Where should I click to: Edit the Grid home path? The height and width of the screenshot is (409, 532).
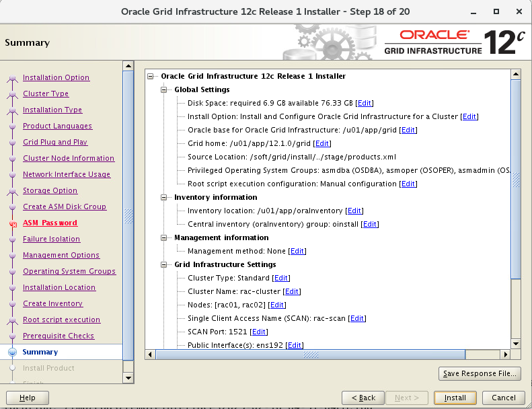[x=322, y=143]
